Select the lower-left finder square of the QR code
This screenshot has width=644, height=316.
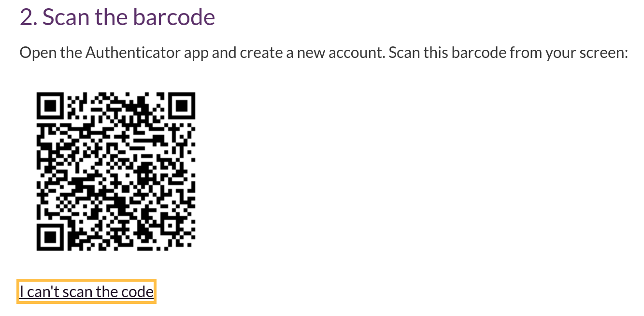pos(50,237)
